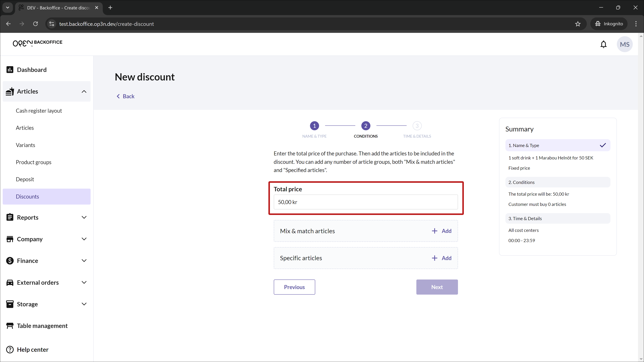This screenshot has height=362, width=644.
Task: Jump to step 3 Time & Details
Action: coord(417,126)
